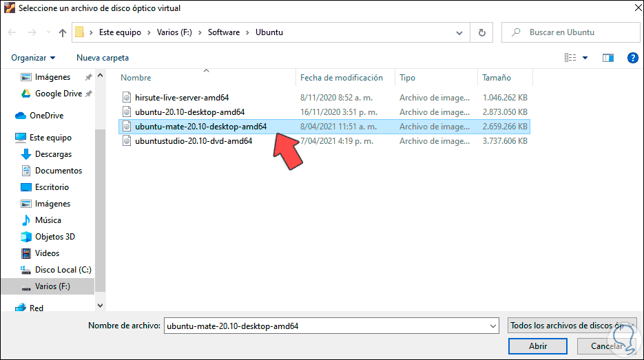Create a Nueva carpeta
The image size is (644, 360).
point(103,58)
